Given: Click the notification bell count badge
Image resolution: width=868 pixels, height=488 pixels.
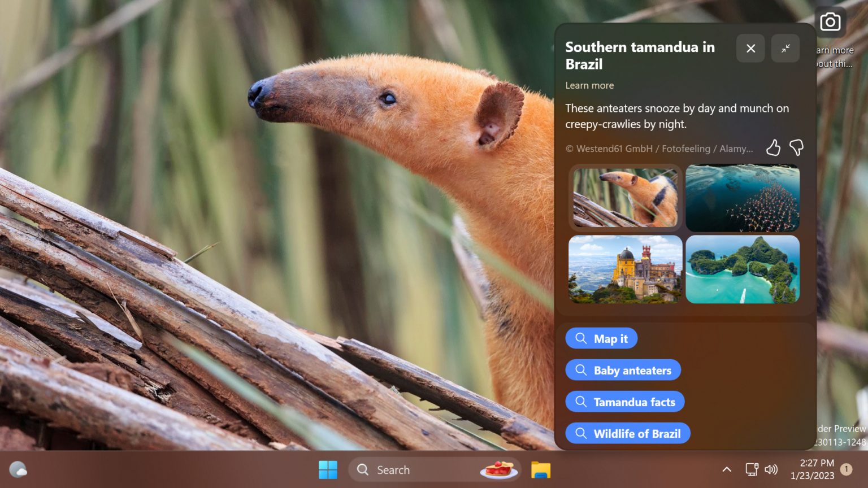Looking at the screenshot, I should coord(846,469).
